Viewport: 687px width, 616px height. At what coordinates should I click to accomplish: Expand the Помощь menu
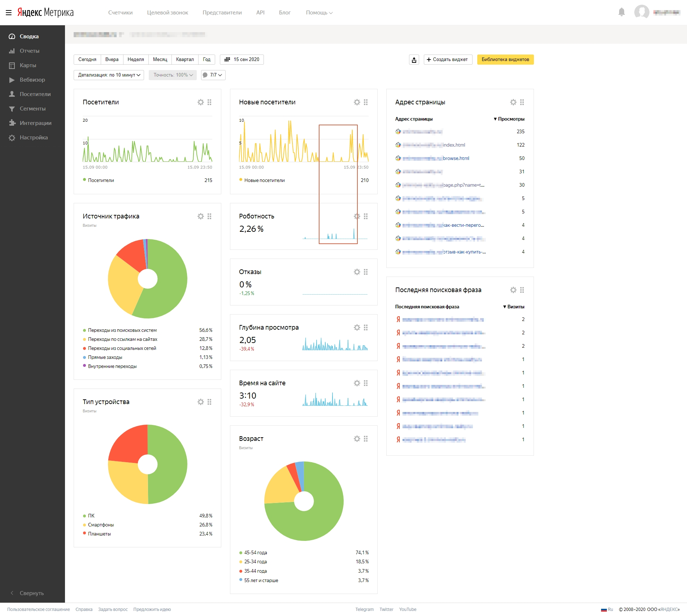(319, 13)
